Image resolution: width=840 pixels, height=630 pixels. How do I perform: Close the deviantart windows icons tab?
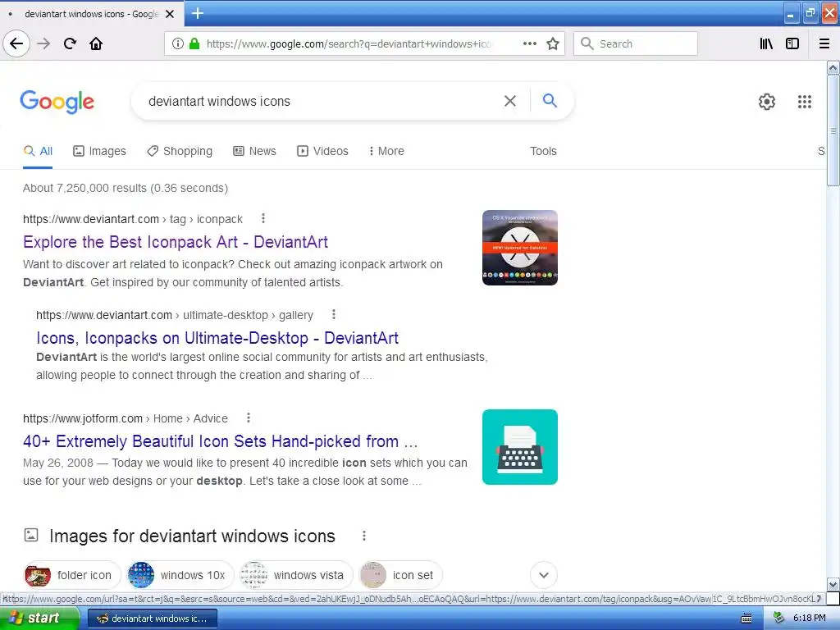170,14
